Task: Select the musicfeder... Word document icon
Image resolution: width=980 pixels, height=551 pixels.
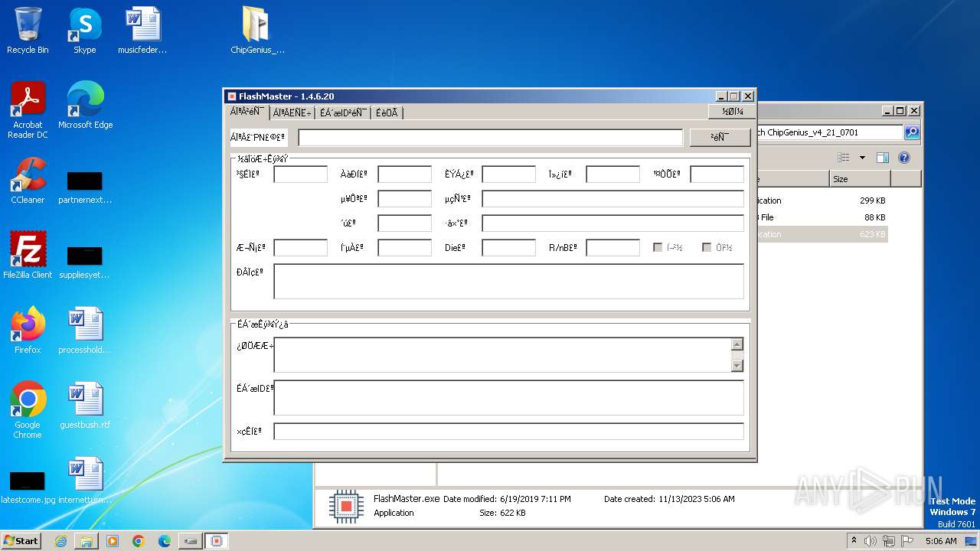Action: (x=142, y=31)
